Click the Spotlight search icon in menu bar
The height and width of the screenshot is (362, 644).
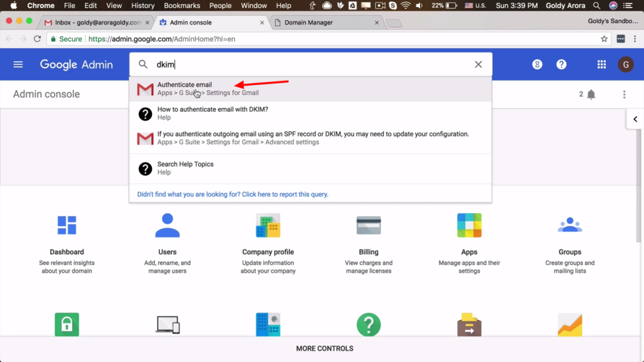596,6
